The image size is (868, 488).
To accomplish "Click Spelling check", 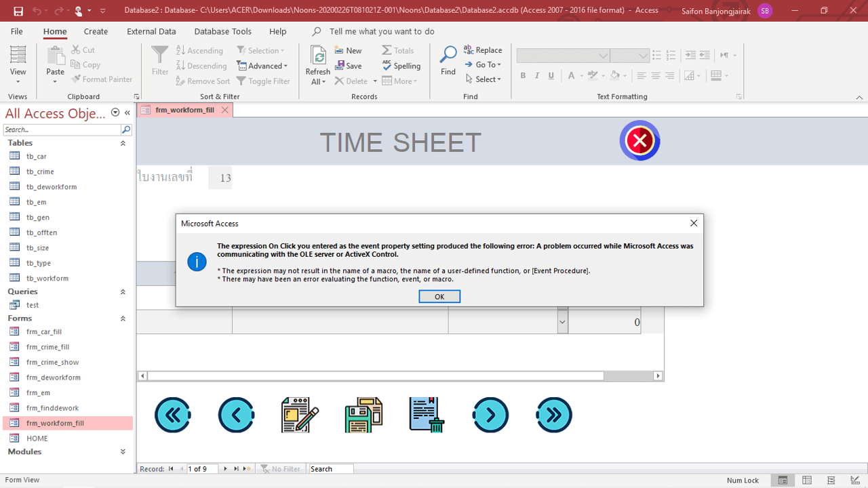I will coord(401,66).
